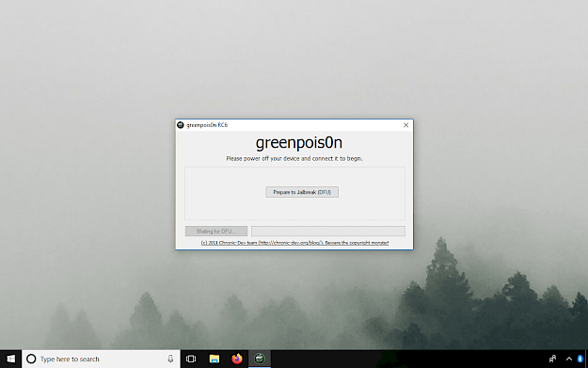Click the large greenpois0n heading text
This screenshot has width=588, height=368.
tap(299, 143)
